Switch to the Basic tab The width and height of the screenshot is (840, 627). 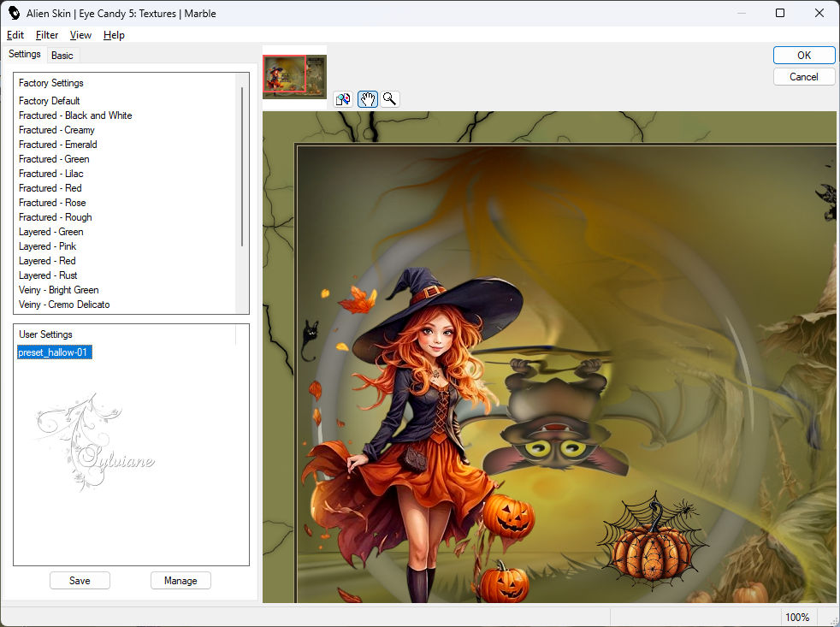[62, 56]
